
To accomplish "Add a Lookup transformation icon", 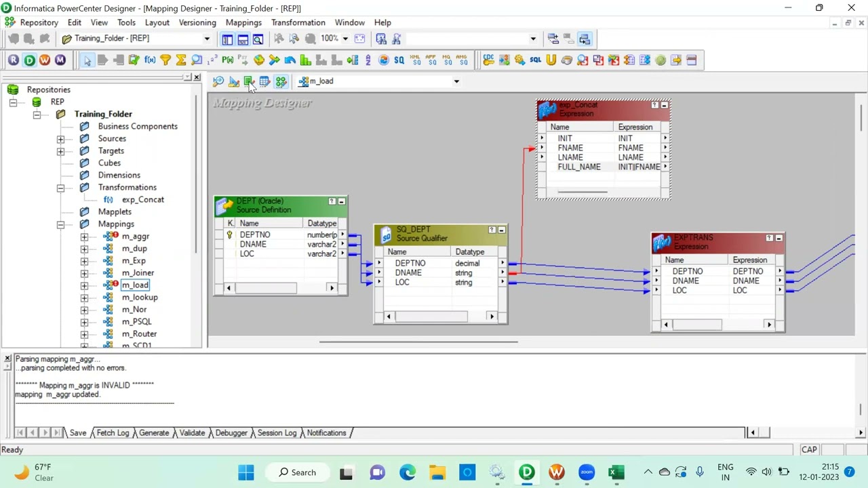I will click(197, 60).
